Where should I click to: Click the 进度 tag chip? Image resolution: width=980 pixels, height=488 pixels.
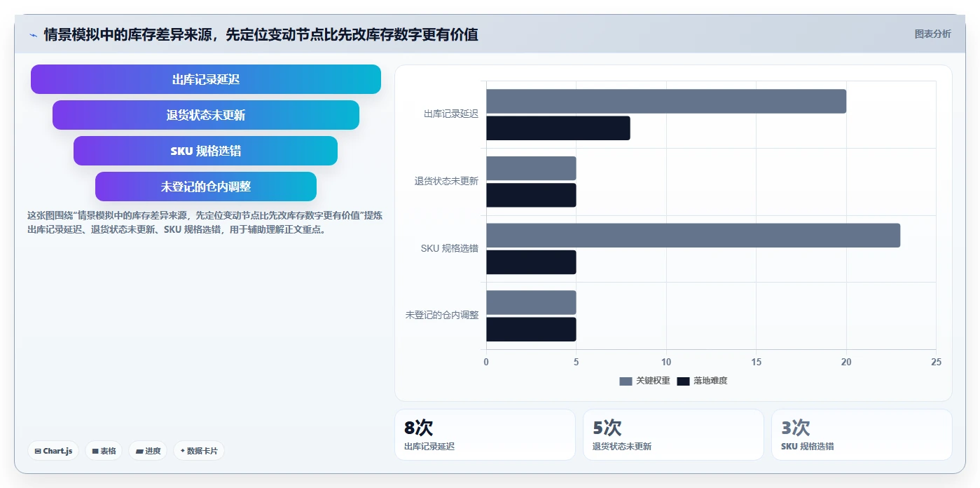(x=148, y=451)
